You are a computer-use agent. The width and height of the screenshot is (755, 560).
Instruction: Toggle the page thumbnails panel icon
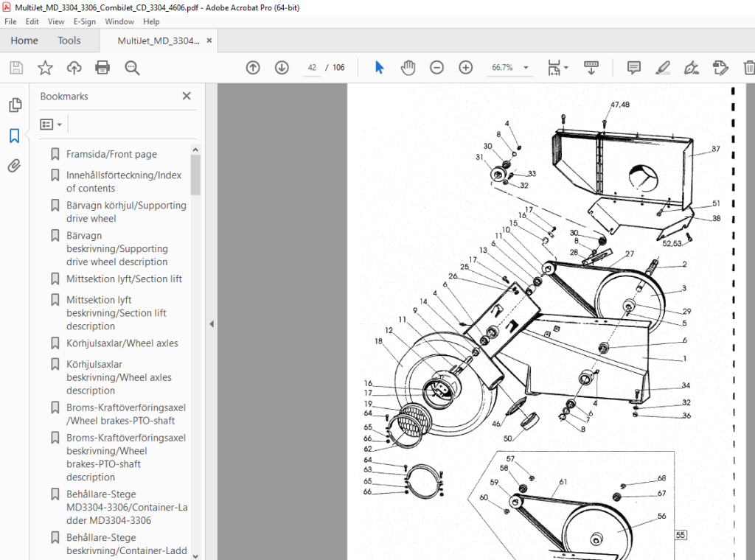click(x=15, y=105)
